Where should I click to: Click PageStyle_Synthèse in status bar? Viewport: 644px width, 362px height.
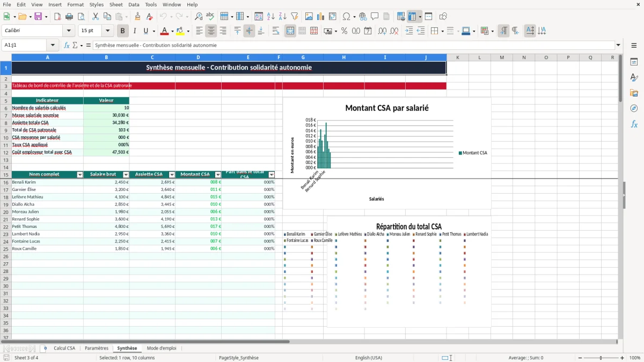(x=239, y=358)
